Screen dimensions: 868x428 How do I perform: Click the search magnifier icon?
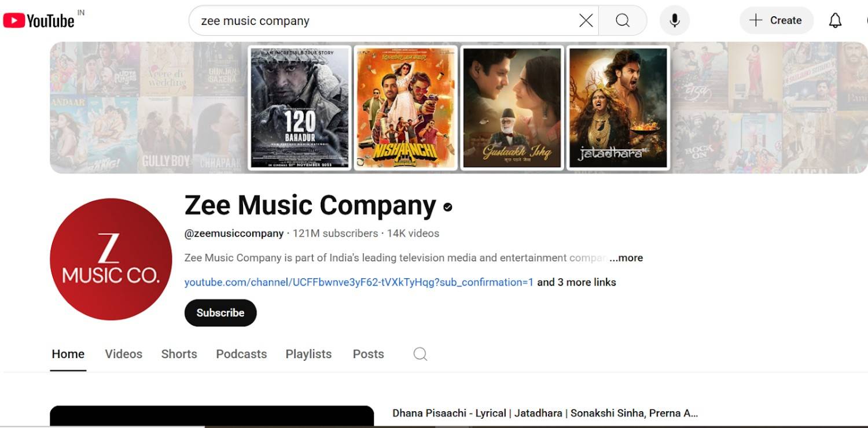(x=622, y=20)
